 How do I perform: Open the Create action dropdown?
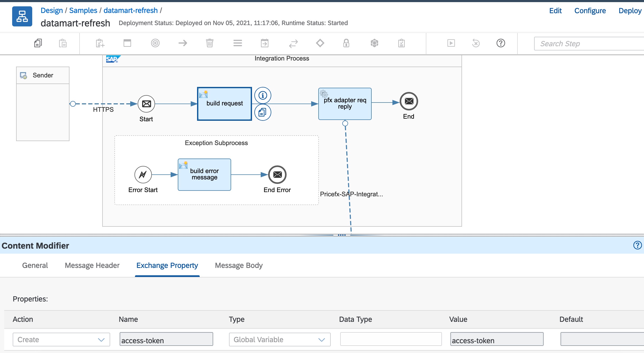coord(61,340)
